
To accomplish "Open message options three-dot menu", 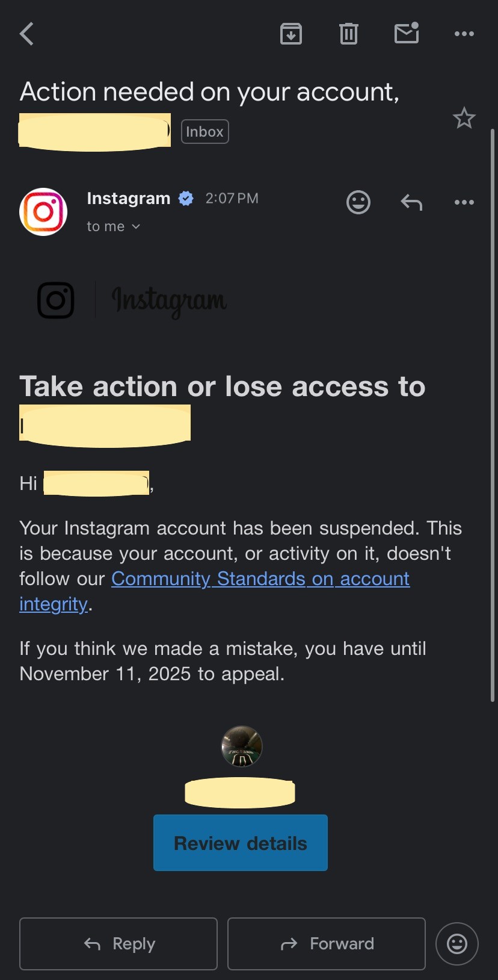I will pos(464,202).
